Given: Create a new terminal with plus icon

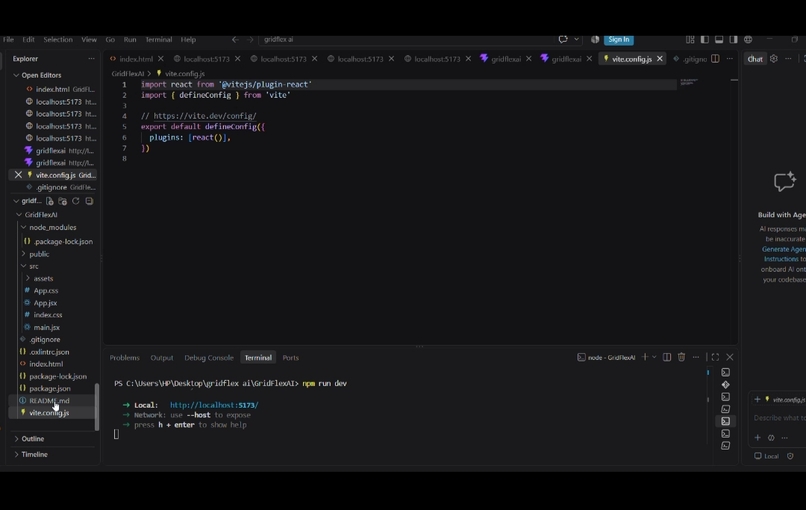Looking at the screenshot, I should click(645, 357).
